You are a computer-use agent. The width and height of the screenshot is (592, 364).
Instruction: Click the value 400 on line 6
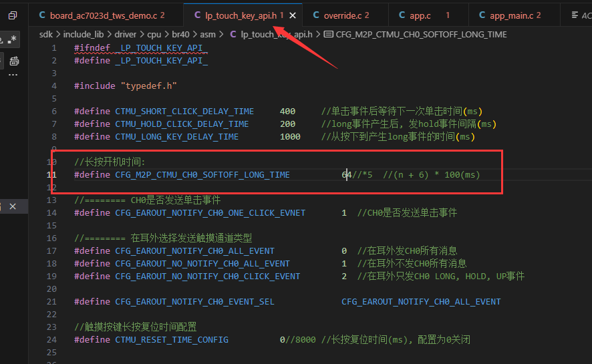288,112
